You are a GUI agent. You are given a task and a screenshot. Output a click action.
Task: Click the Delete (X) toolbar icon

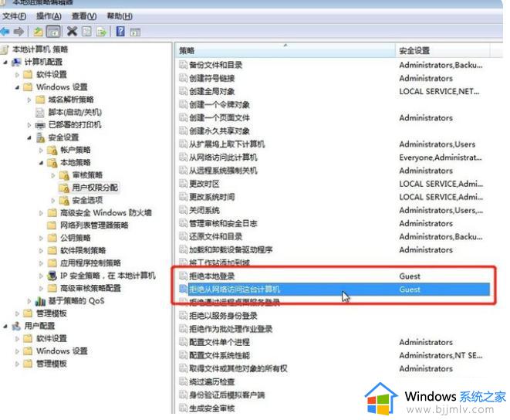[72, 32]
